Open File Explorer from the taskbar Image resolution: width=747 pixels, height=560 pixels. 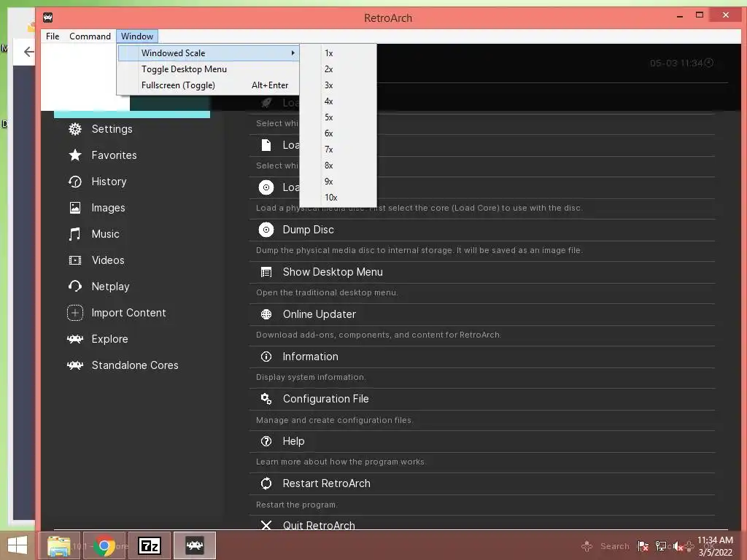[x=59, y=545]
